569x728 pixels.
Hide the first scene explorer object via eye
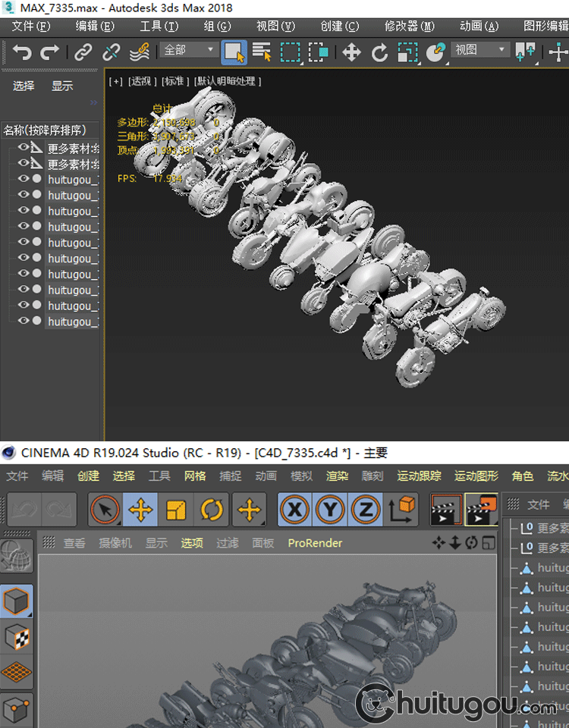pos(24,148)
